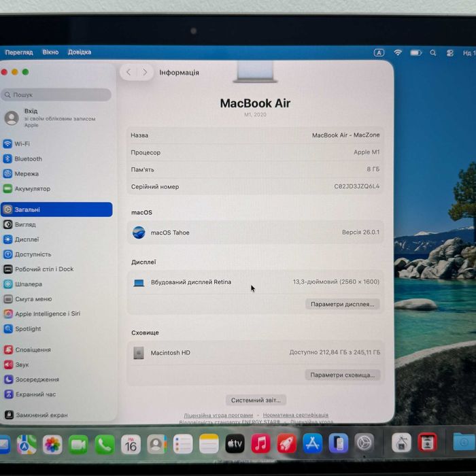Viewport: 476px width, 476px height.
Task: Open Зосередження (Focus) settings
Action: pos(56,379)
